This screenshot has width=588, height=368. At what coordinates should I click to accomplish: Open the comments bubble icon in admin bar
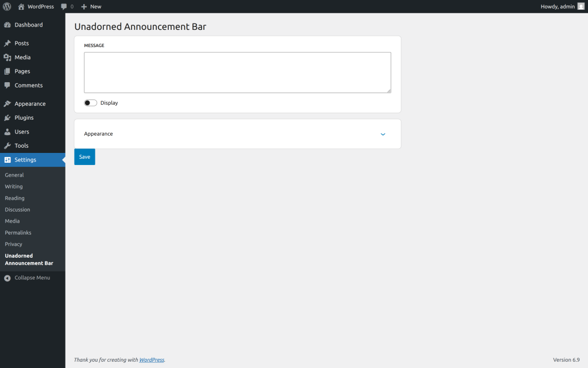pos(64,7)
